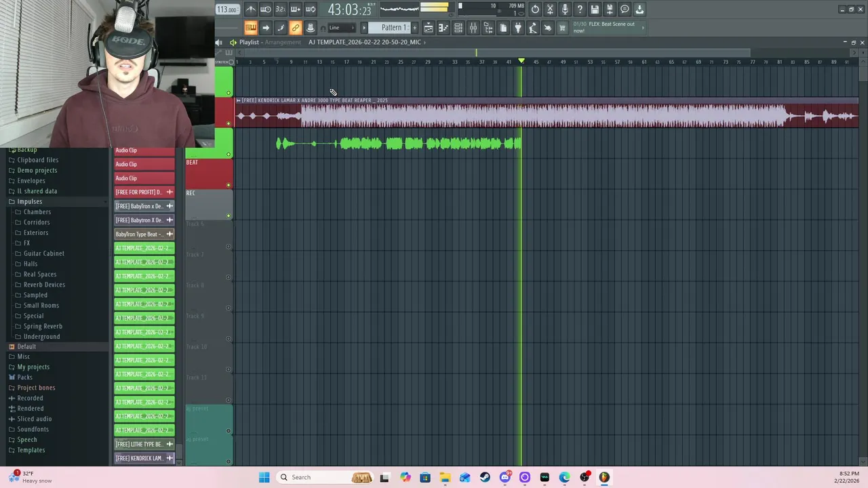
Task: Click the touch keyboard toolbar icon
Action: tap(548, 28)
